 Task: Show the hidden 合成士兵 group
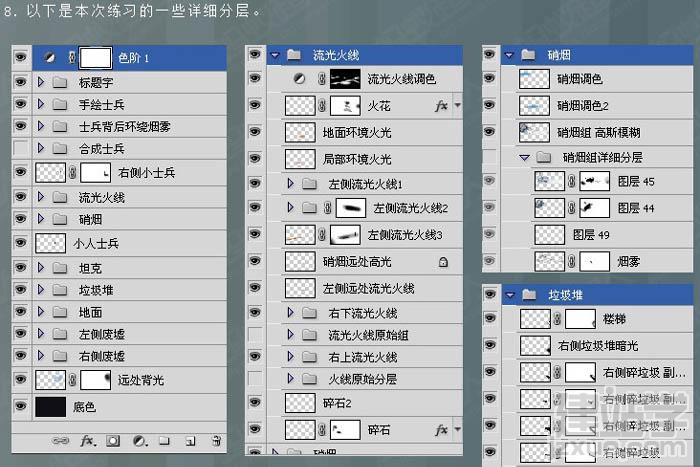coord(21,148)
